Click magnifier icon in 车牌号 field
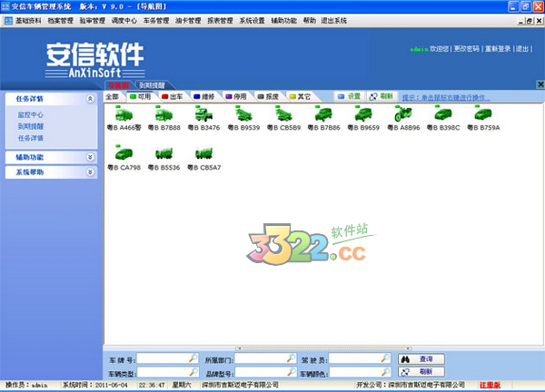The image size is (545, 392). click(x=193, y=358)
